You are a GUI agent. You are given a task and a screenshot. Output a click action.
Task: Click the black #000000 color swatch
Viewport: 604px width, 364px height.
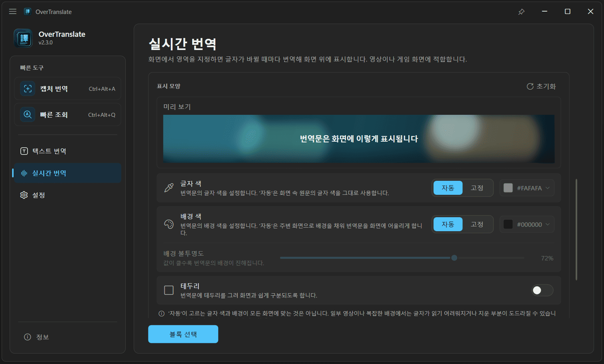pyautogui.click(x=508, y=224)
